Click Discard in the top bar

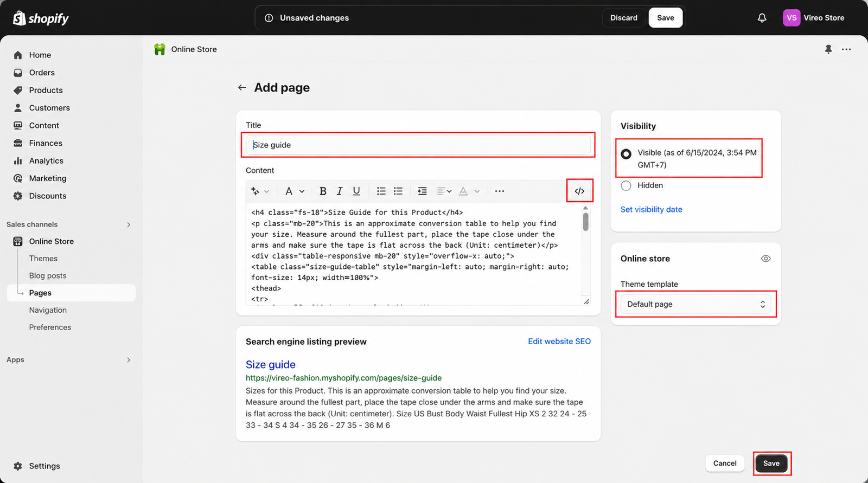[624, 18]
